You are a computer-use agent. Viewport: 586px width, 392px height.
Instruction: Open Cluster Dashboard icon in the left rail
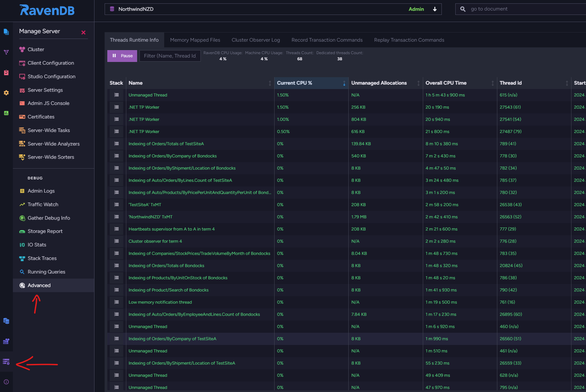(x=6, y=341)
